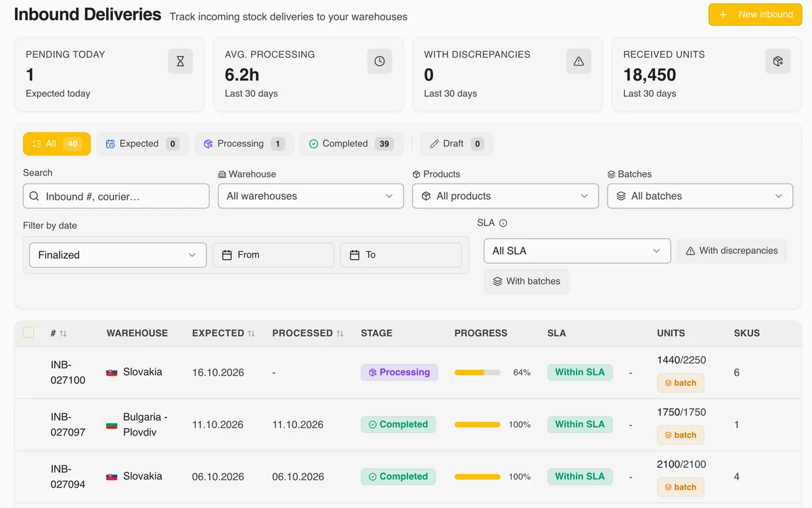Click the plus icon on the New inbound button

pos(723,14)
